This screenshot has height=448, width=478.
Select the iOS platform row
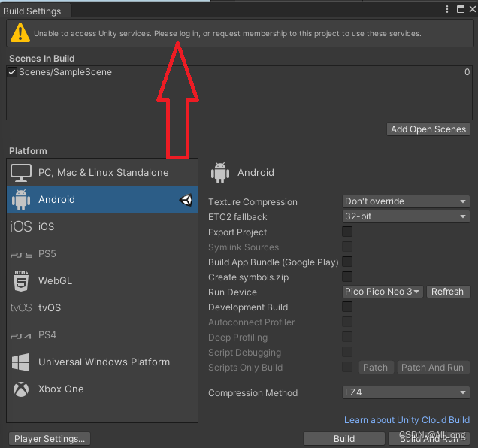click(102, 226)
